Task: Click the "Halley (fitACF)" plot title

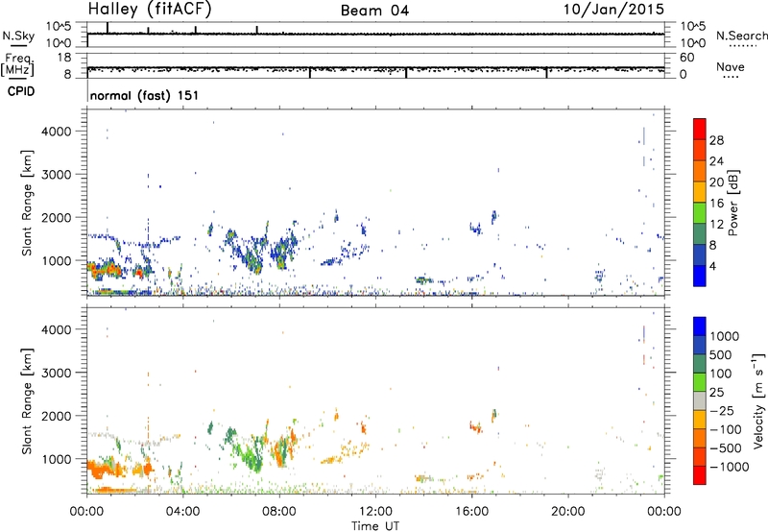Action: [x=150, y=9]
